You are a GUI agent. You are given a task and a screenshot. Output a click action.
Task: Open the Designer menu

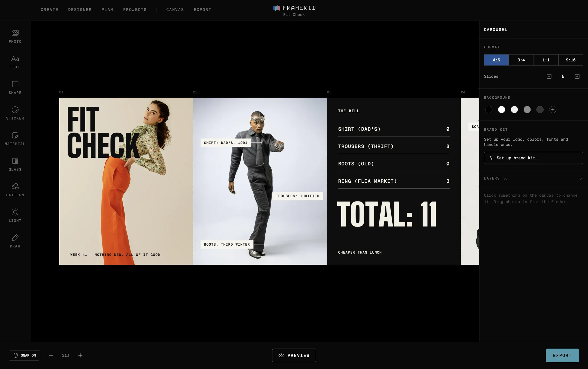click(x=80, y=10)
